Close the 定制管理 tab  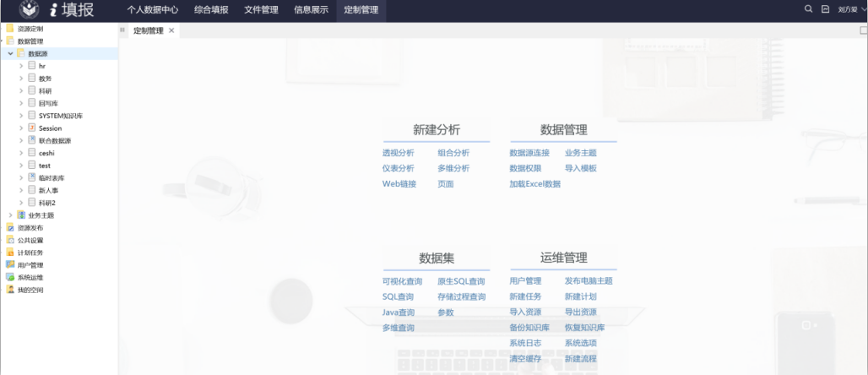click(171, 30)
